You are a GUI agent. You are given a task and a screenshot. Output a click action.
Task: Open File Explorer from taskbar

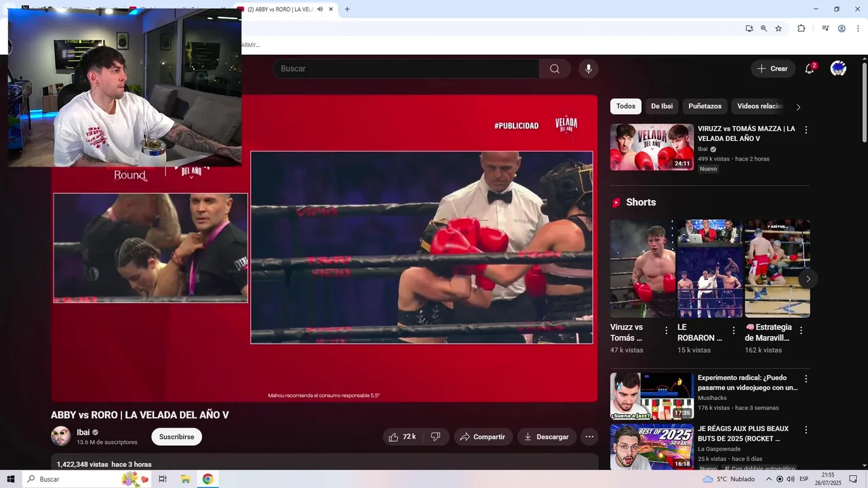coord(185,479)
